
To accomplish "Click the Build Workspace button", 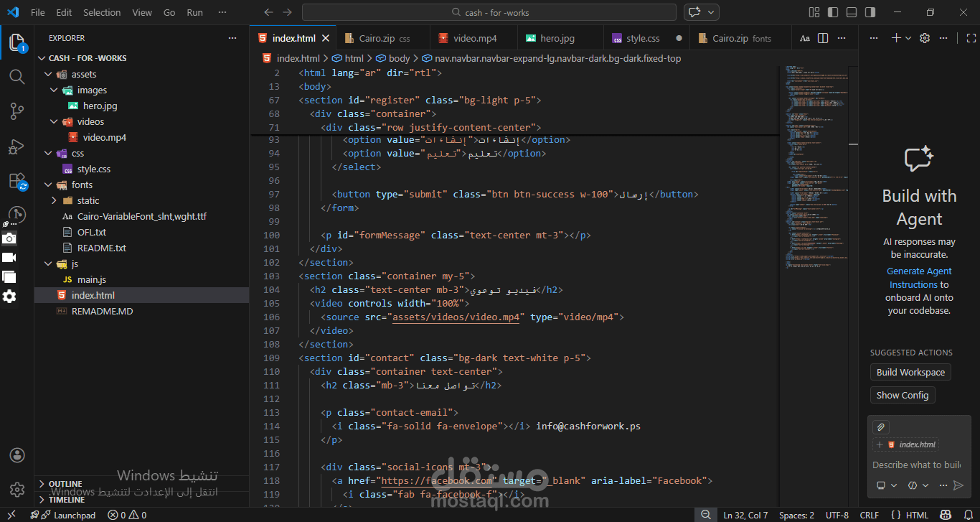I will pos(910,372).
